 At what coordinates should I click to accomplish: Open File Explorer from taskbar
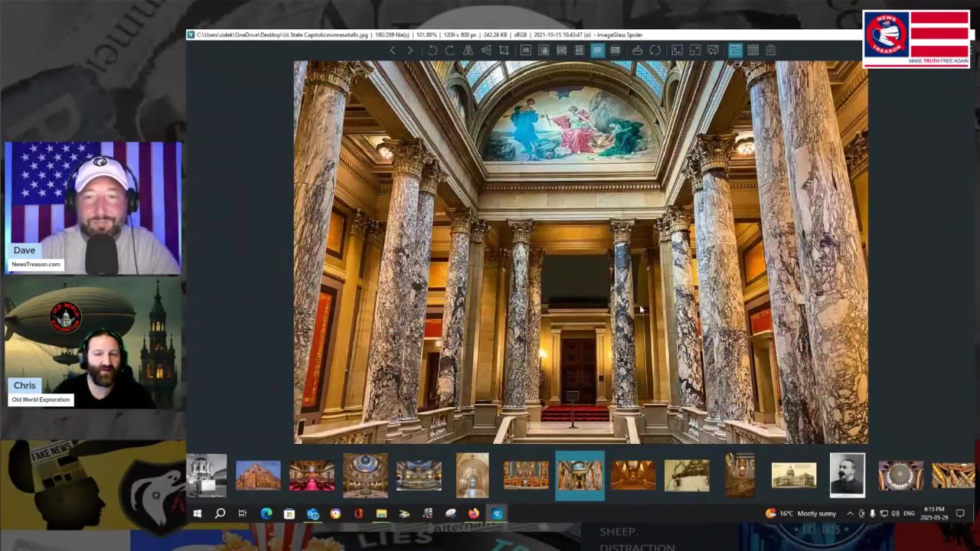click(381, 514)
